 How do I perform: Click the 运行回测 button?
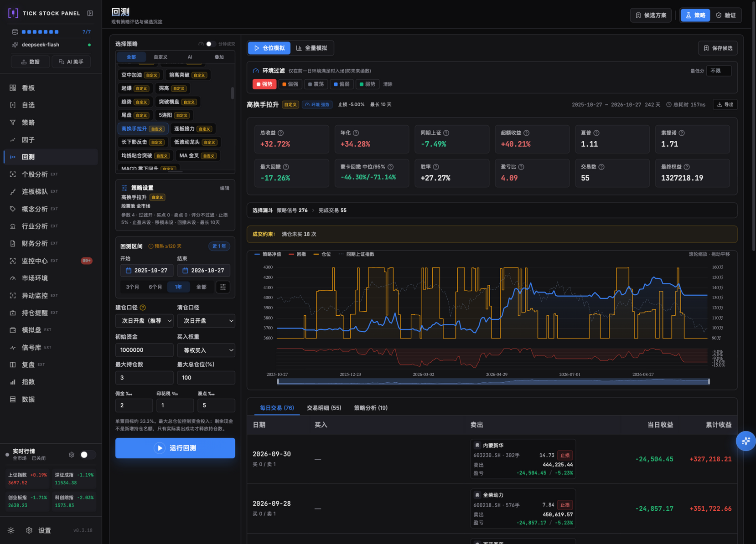pyautogui.click(x=175, y=448)
